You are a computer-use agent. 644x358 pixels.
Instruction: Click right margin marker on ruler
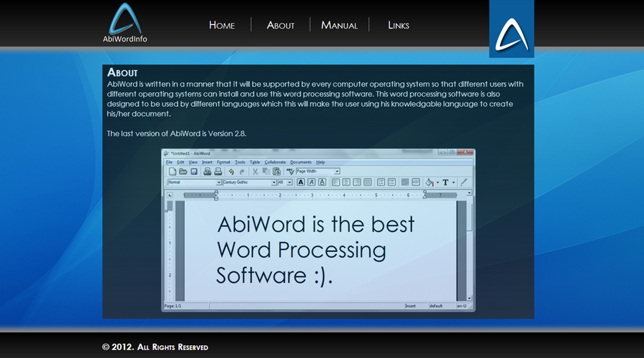click(x=424, y=195)
